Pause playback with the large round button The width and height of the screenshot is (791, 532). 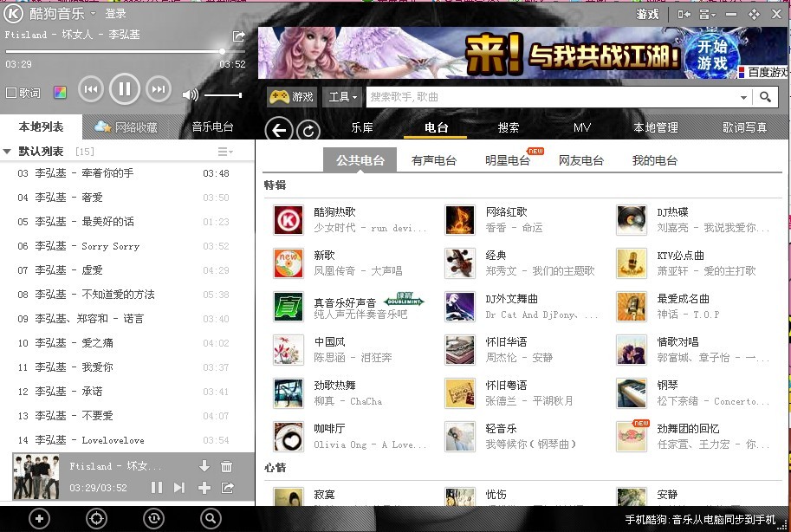[125, 89]
